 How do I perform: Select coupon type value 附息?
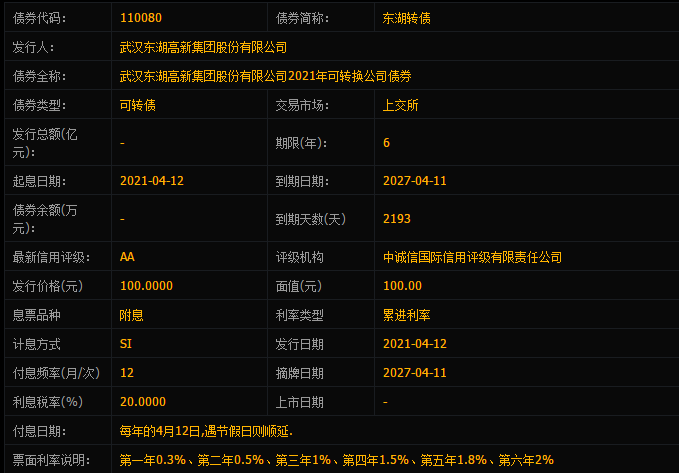click(132, 315)
